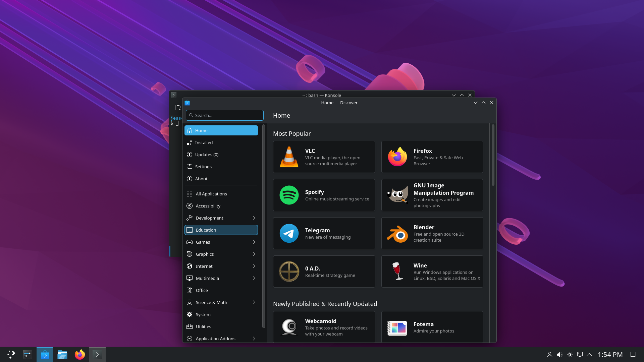
Task: Open the VLC app card
Action: (x=324, y=157)
